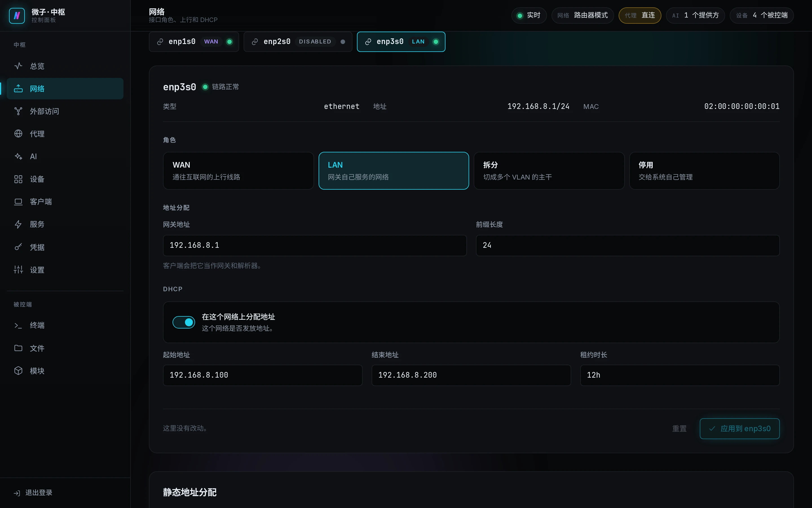Image resolution: width=812 pixels, height=508 pixels.
Task: Open 外部访问 in sidebar menu
Action: pos(65,111)
